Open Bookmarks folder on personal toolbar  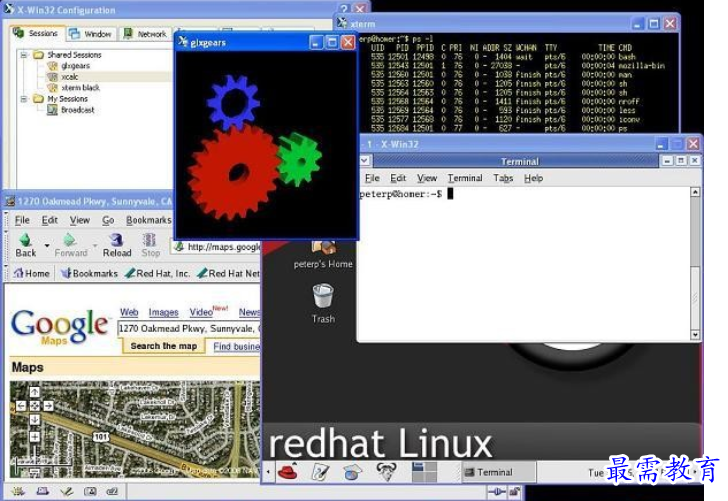coord(90,273)
